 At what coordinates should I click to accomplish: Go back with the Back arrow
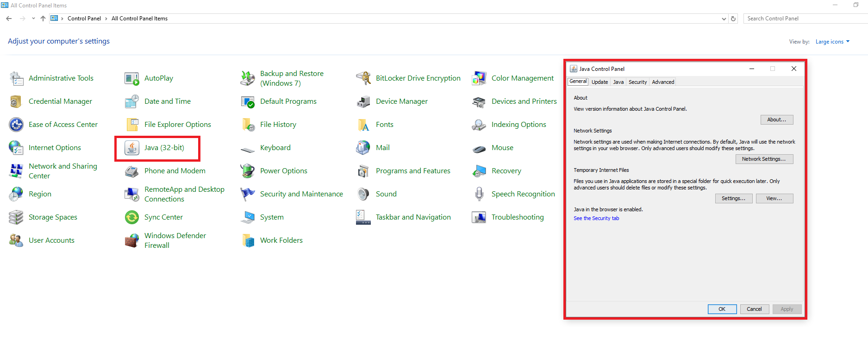(9, 19)
